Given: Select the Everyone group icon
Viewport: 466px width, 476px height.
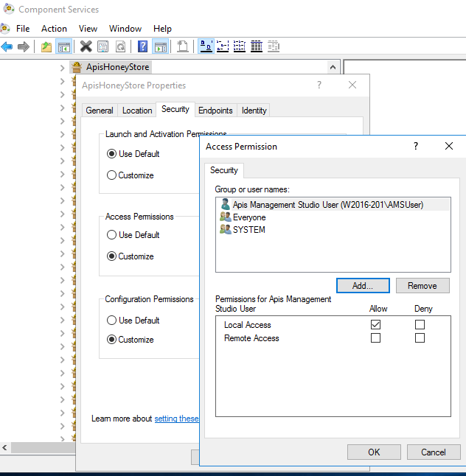Looking at the screenshot, I should click(x=225, y=217).
